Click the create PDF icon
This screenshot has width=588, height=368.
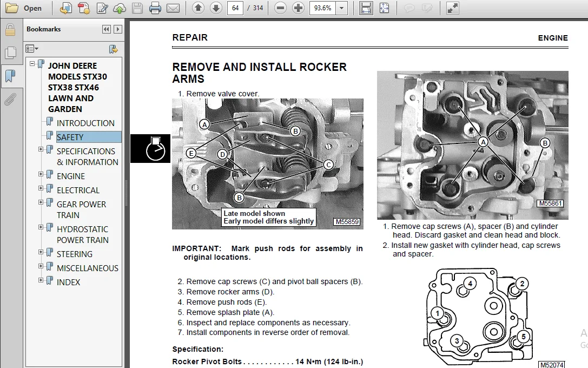pos(84,8)
